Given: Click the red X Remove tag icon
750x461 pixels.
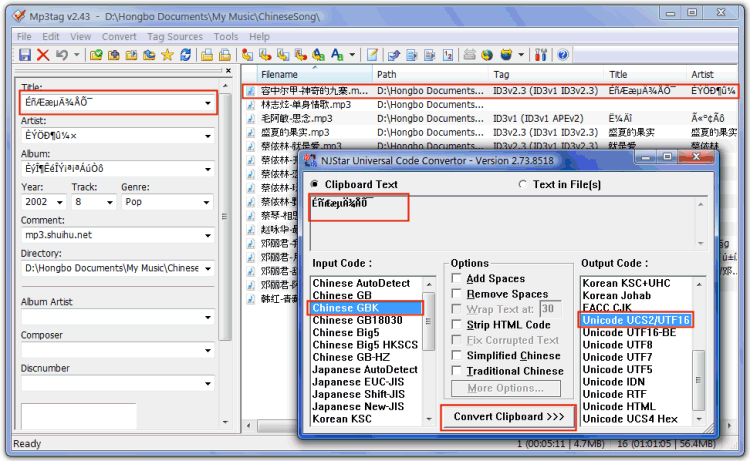Looking at the screenshot, I should [x=43, y=55].
